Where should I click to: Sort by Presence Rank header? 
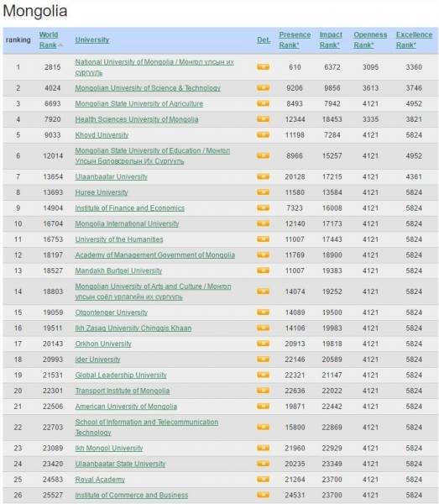pyautogui.click(x=295, y=39)
